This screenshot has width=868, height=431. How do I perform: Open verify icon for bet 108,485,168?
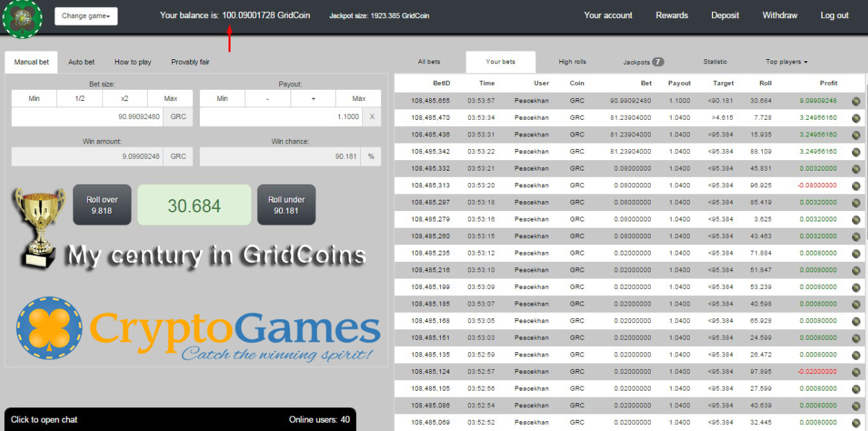[x=855, y=321]
